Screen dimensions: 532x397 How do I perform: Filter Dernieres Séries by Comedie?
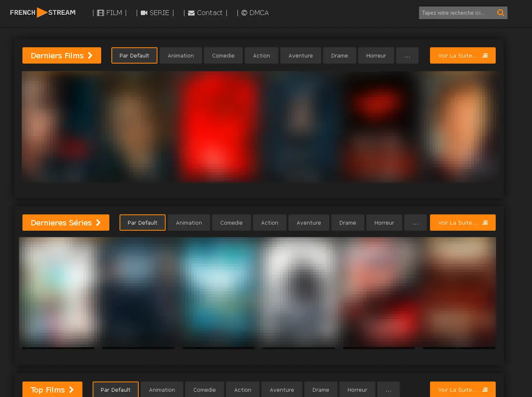point(231,223)
